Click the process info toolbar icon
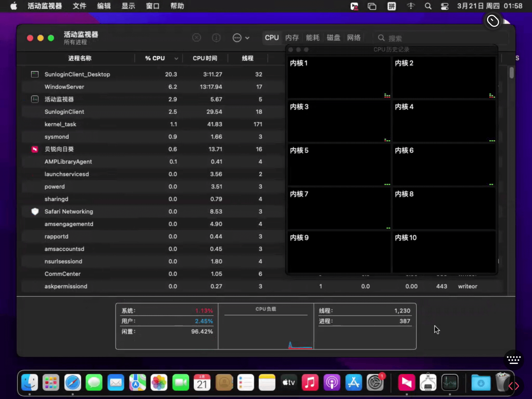 [x=216, y=38]
